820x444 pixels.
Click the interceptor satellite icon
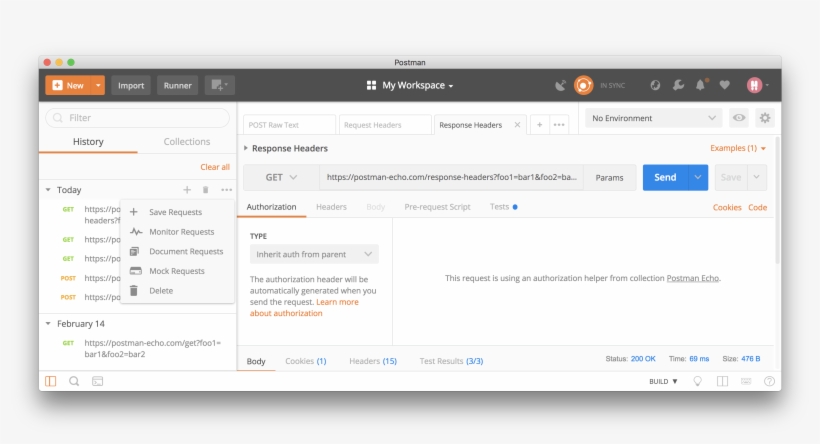[x=560, y=85]
